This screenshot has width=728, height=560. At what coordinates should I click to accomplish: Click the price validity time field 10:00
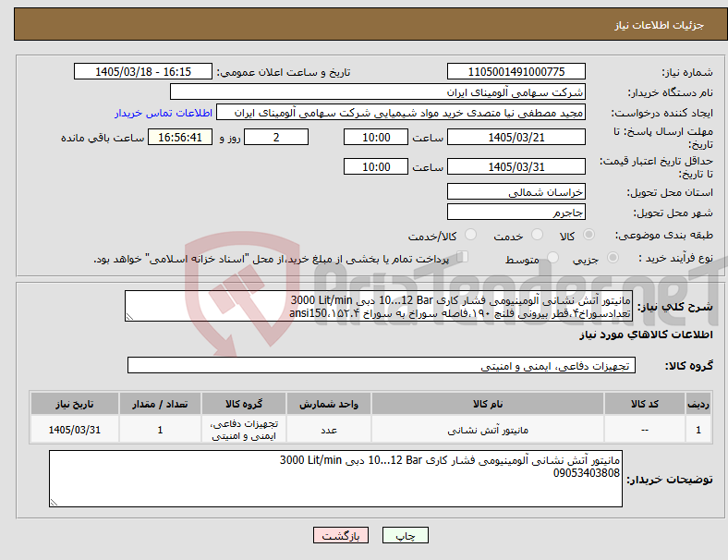tap(376, 166)
